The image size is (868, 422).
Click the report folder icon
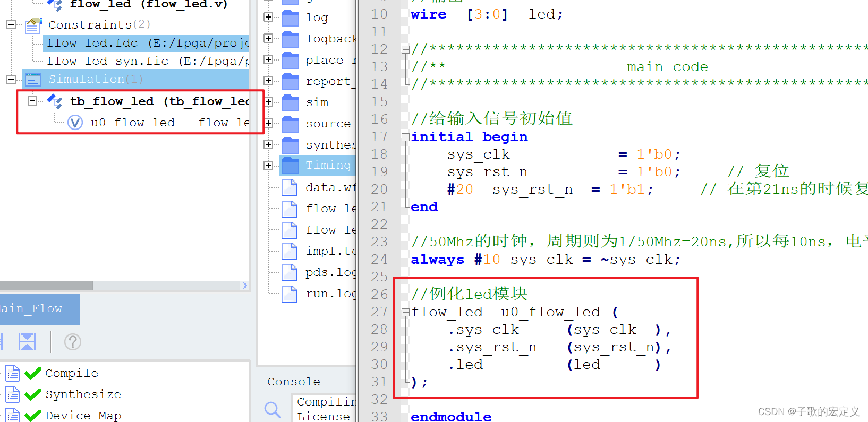pyautogui.click(x=290, y=82)
